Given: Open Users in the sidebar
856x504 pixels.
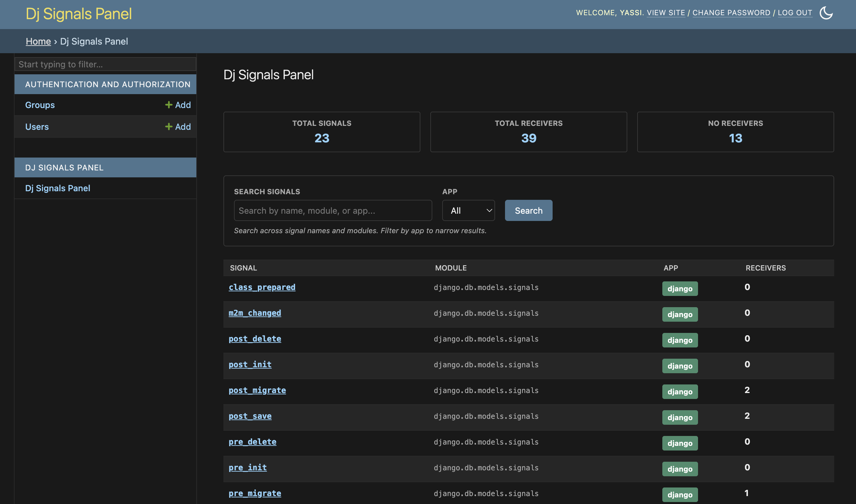Looking at the screenshot, I should pyautogui.click(x=37, y=127).
